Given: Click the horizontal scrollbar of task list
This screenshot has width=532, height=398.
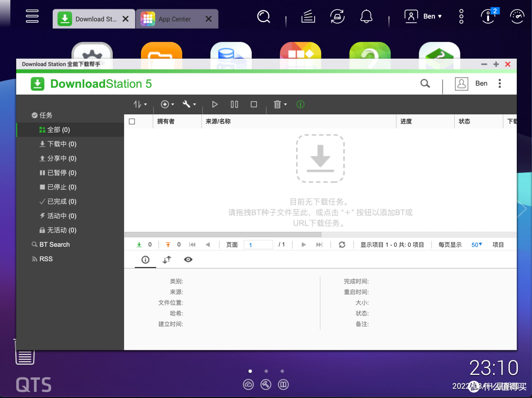Looking at the screenshot, I should 223,234.
